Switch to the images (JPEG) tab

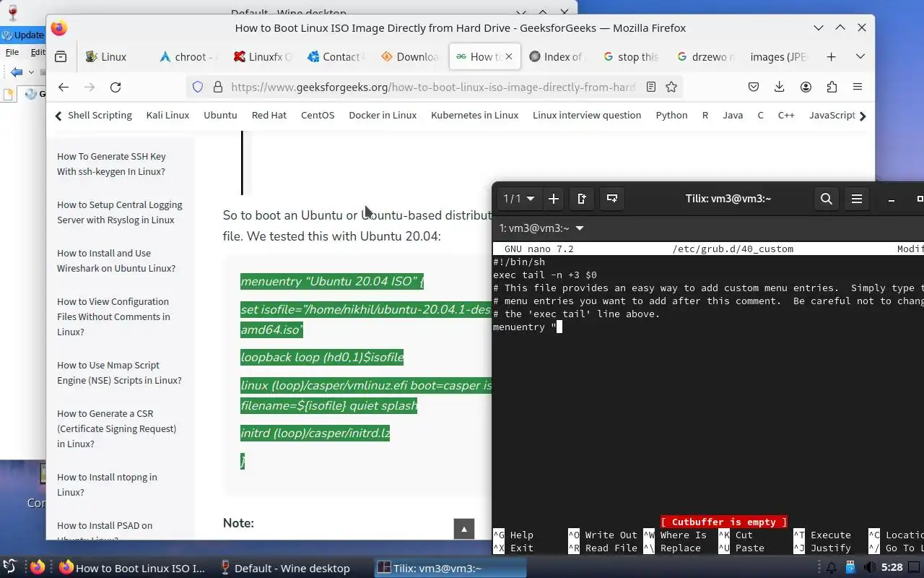(778, 56)
